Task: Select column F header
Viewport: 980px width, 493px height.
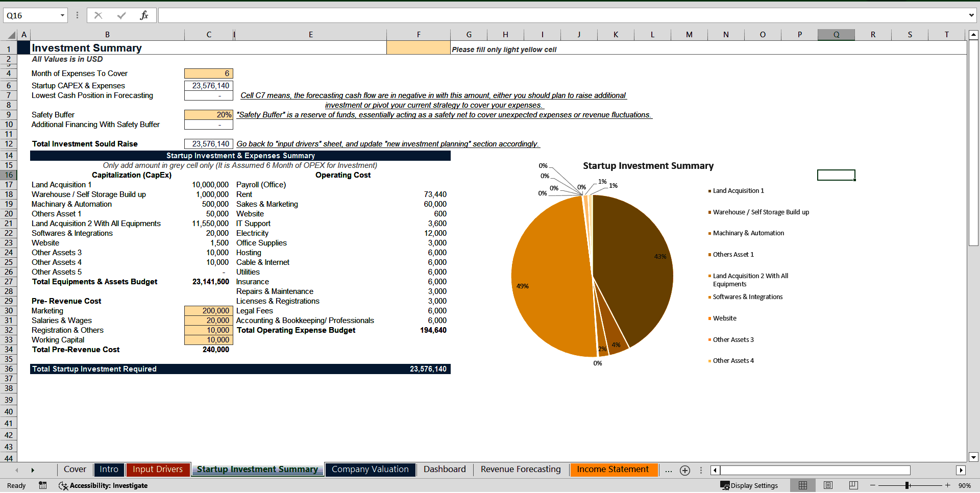Action: [419, 35]
